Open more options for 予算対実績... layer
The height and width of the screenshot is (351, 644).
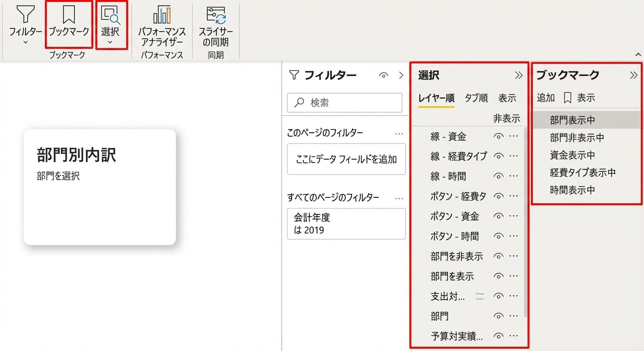[514, 336]
